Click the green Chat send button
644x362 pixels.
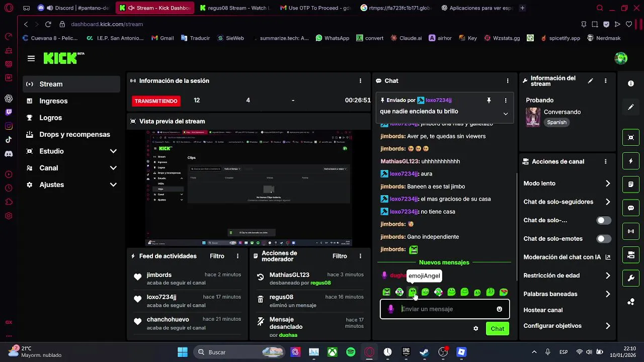point(498,329)
